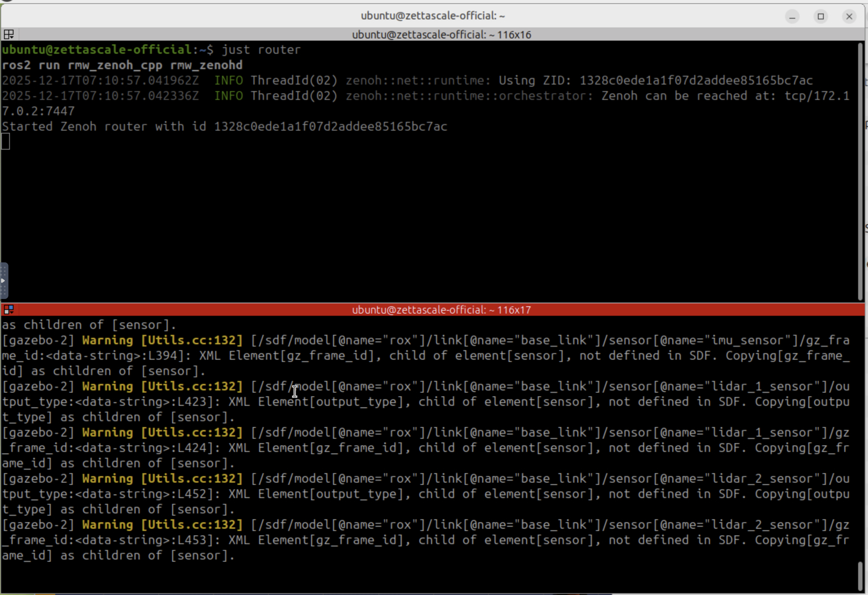868x595 pixels.
Task: Click the 'ros2 run rmw_zenoh_cpp rmw_zenohd' line
Action: click(122, 65)
